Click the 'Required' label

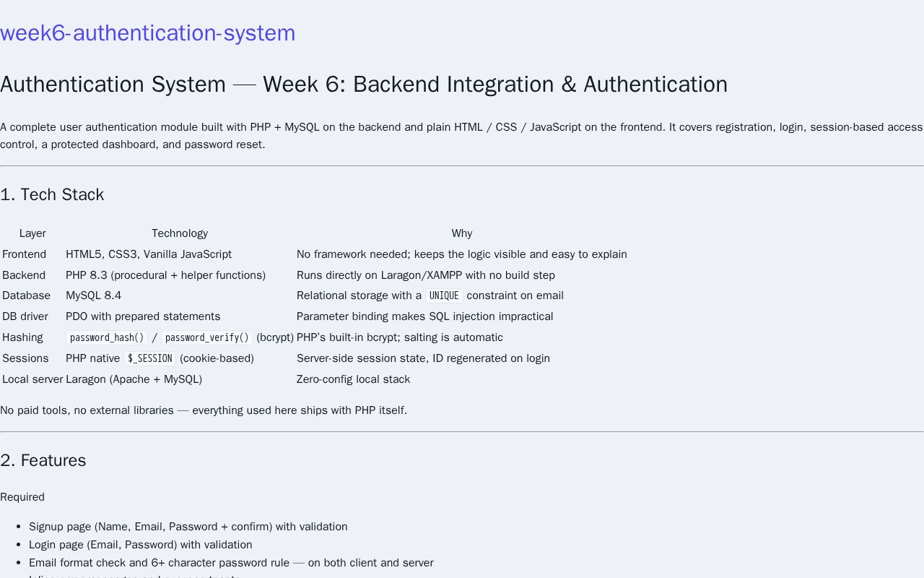[x=22, y=497]
